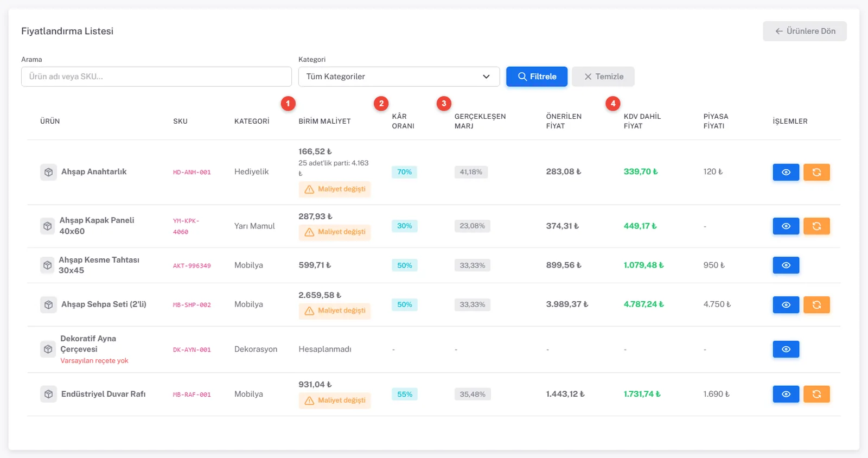This screenshot has height=458, width=868.
Task: Click KDV dahil price 4.787,24 ₺
Action: coord(643,304)
